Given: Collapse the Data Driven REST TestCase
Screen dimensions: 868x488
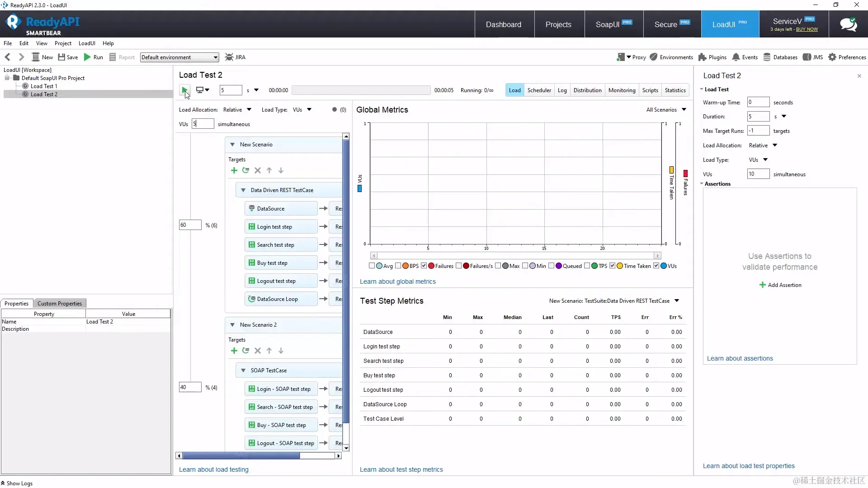Looking at the screenshot, I should click(243, 190).
